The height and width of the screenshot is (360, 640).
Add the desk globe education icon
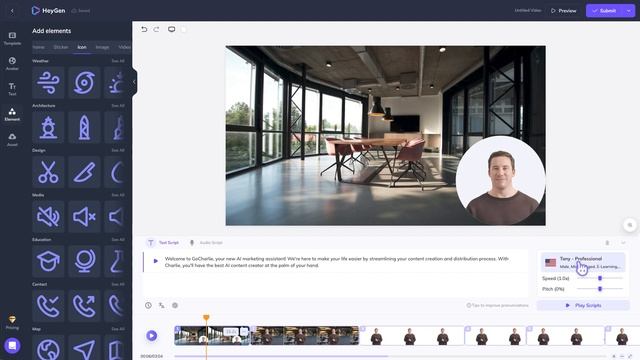click(84, 261)
